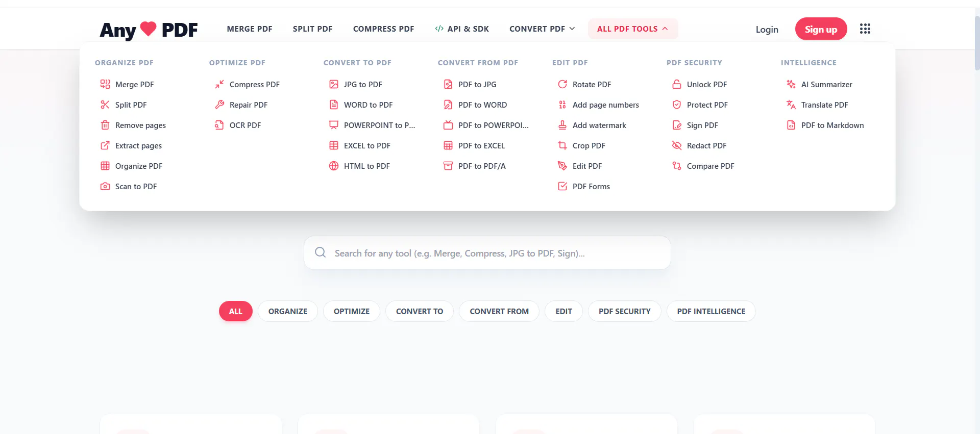The image size is (980, 434).
Task: Open COMPRESS PDF from top navigation
Action: pos(383,29)
